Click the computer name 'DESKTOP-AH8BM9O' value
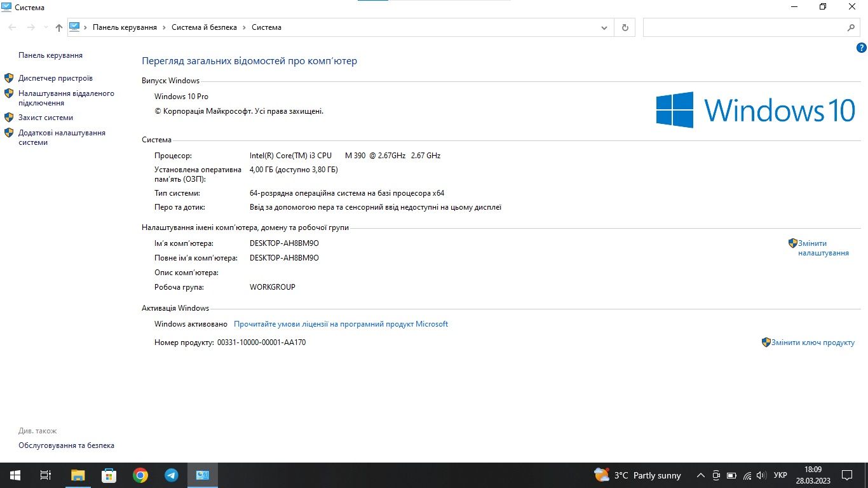The height and width of the screenshot is (488, 868). 284,243
